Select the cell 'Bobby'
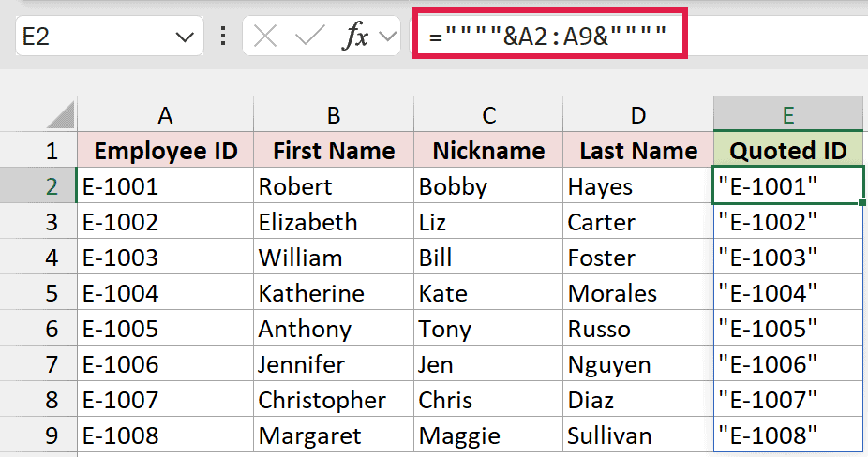 tap(488, 186)
